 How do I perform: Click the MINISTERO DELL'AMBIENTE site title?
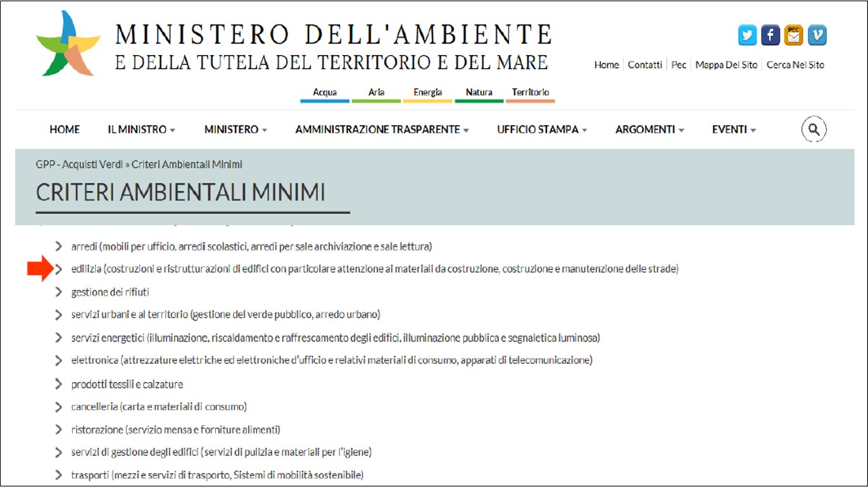tap(334, 34)
